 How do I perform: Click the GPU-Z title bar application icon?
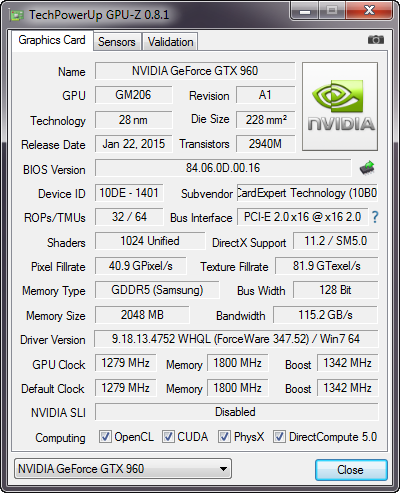pos(17,15)
